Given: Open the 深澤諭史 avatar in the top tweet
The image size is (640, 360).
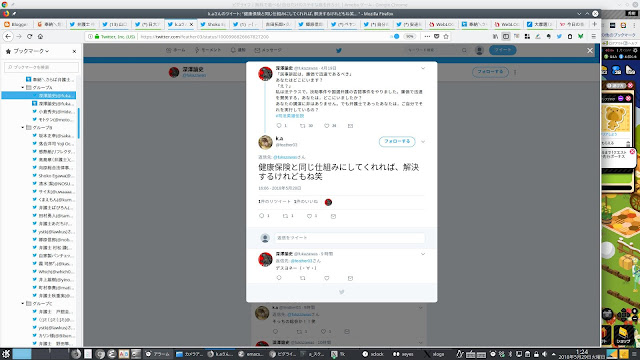Looking at the screenshot, I should (265, 74).
